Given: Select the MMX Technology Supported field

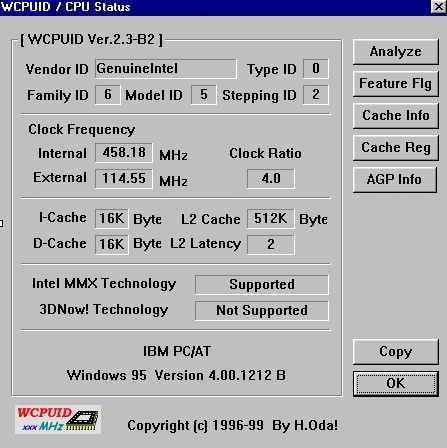Looking at the screenshot, I should pyautogui.click(x=262, y=285).
